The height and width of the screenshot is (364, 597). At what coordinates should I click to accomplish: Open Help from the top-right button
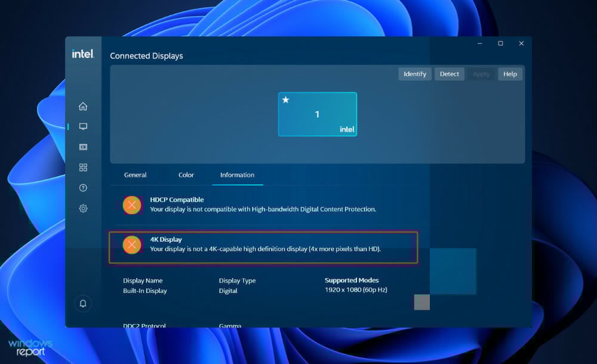click(x=510, y=73)
